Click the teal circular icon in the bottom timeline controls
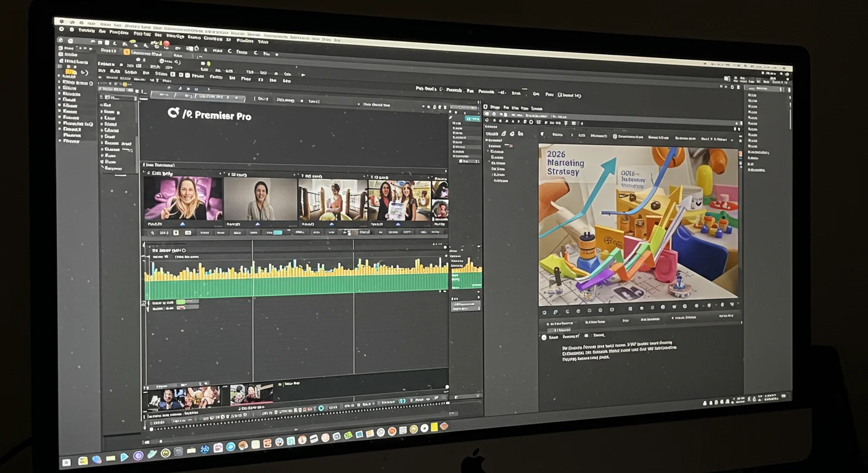This screenshot has height=473, width=868. (321, 408)
